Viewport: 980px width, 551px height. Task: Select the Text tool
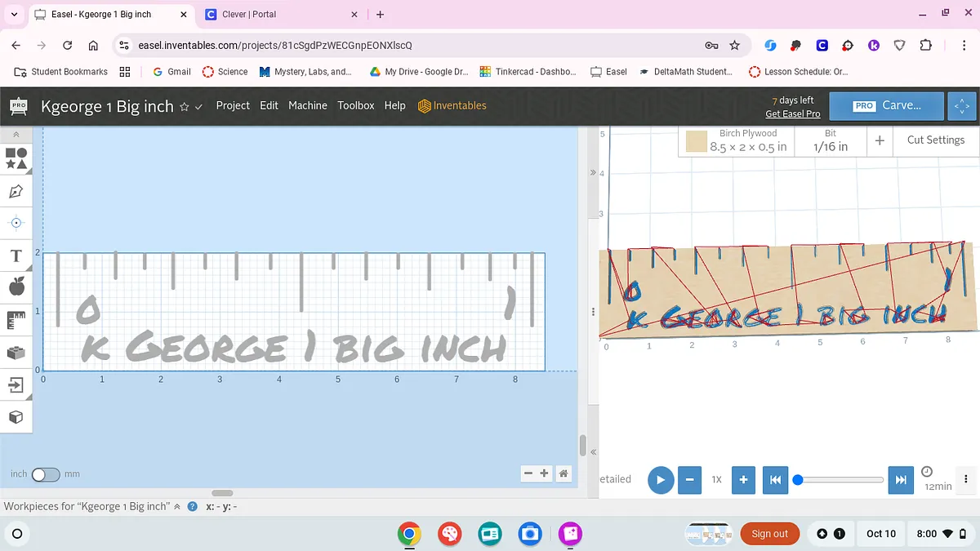click(16, 256)
